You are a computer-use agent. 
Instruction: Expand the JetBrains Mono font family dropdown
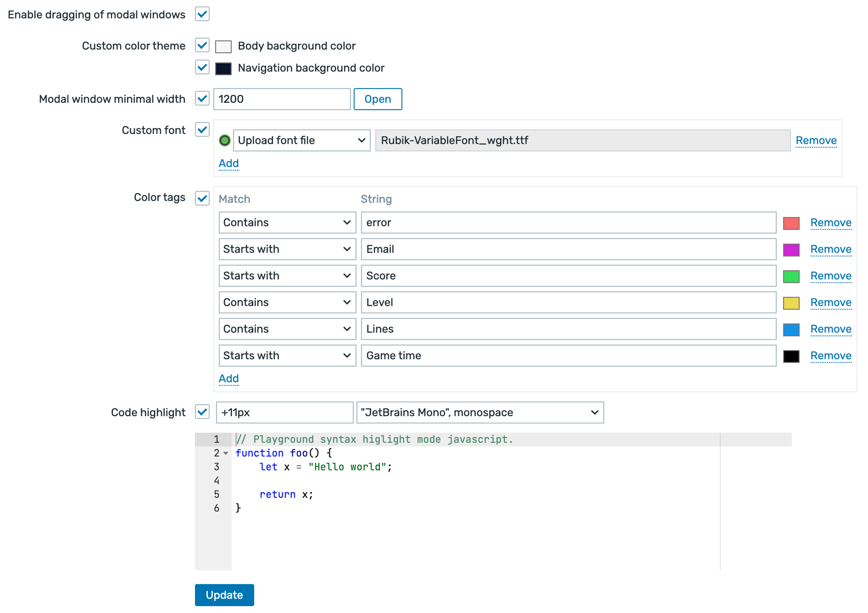pyautogui.click(x=480, y=412)
